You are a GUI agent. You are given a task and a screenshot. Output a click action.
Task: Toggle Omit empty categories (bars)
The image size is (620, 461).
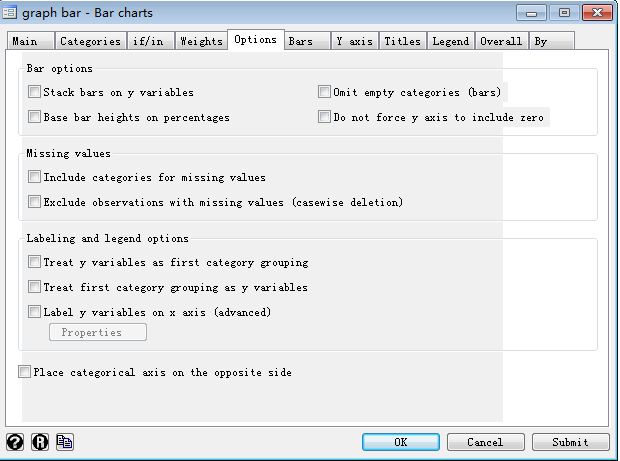pos(325,92)
